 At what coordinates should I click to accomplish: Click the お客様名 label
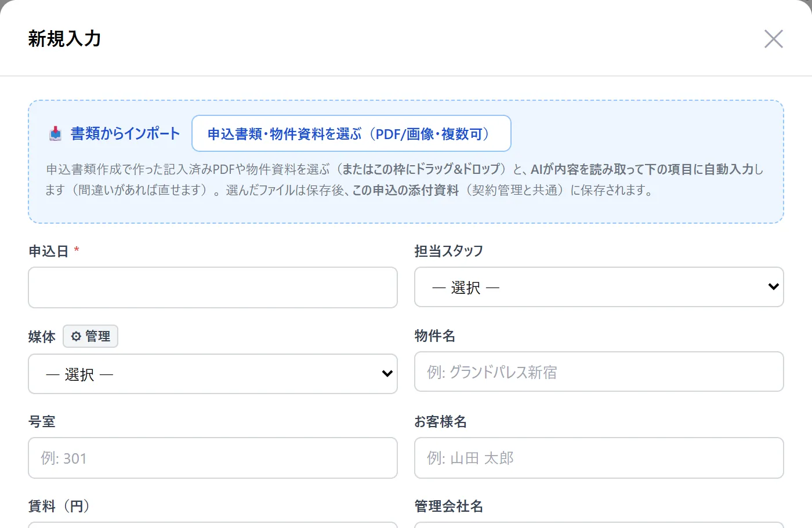[x=441, y=421]
